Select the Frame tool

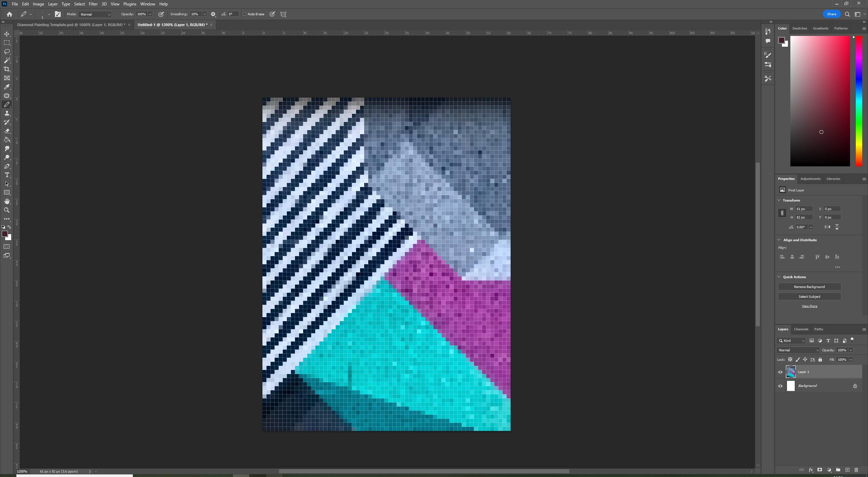point(7,78)
